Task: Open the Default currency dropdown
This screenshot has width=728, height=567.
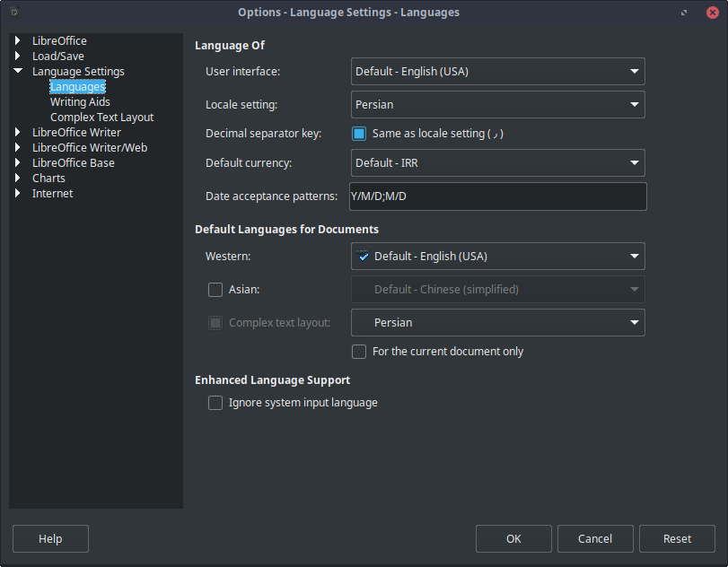Action: [497, 163]
